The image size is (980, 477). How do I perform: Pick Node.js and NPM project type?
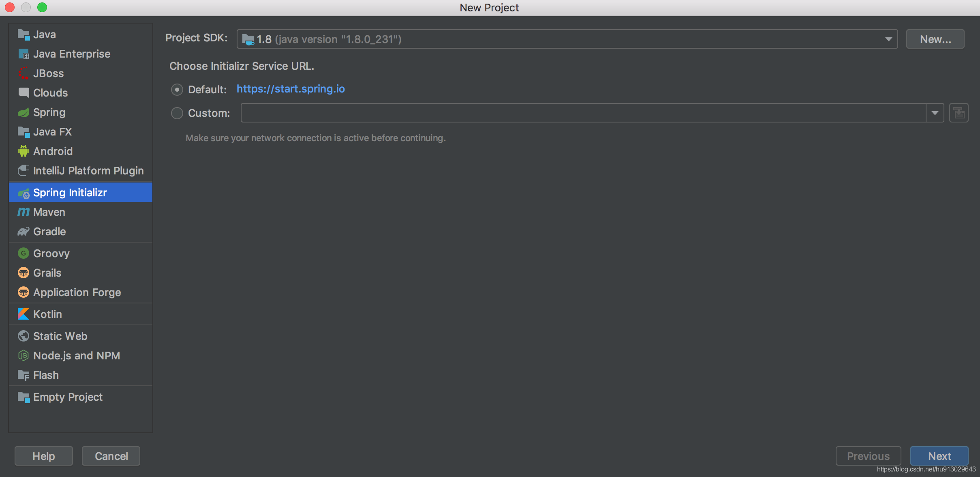coord(81,356)
